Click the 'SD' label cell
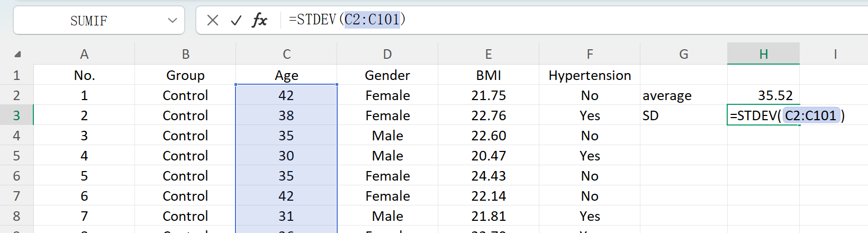Image resolution: width=868 pixels, height=233 pixels. pos(684,115)
